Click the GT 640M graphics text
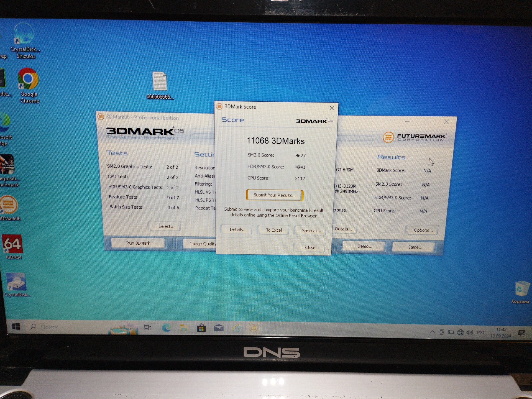The height and width of the screenshot is (399, 532). 344,170
